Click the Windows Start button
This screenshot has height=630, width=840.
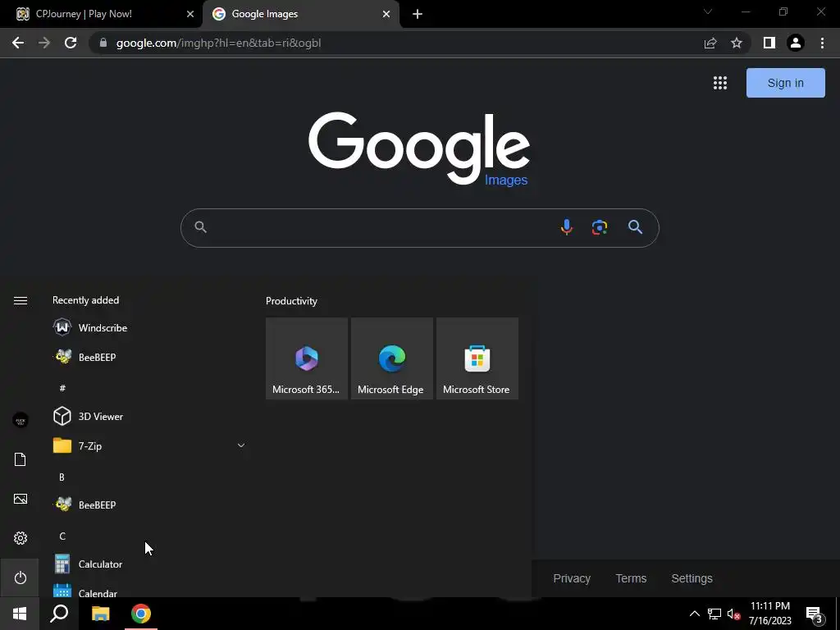(20, 614)
